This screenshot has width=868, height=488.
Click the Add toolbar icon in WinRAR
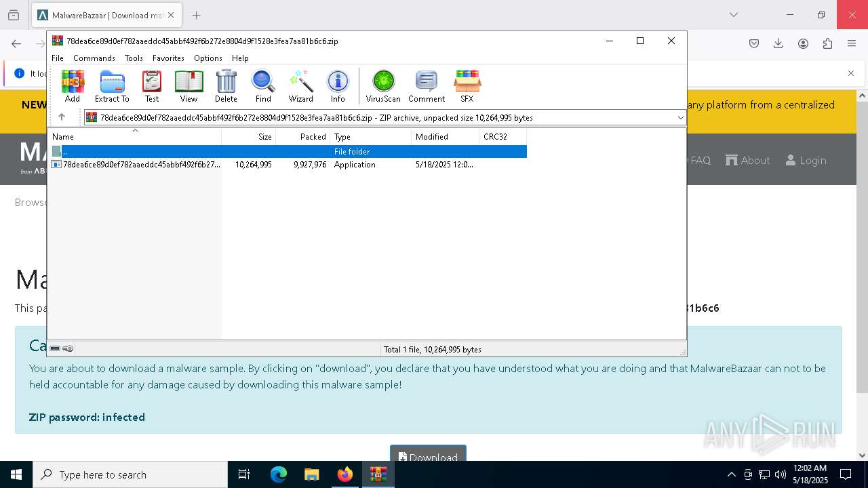point(73,86)
